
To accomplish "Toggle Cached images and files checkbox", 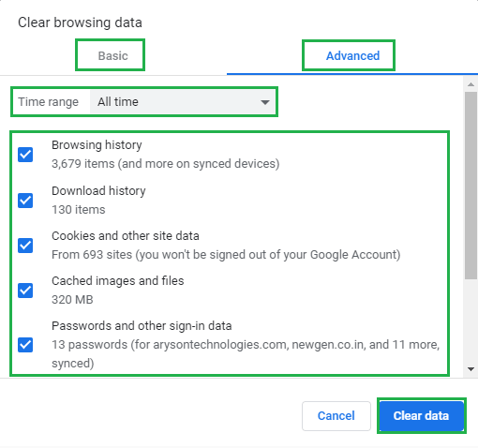I will [25, 291].
